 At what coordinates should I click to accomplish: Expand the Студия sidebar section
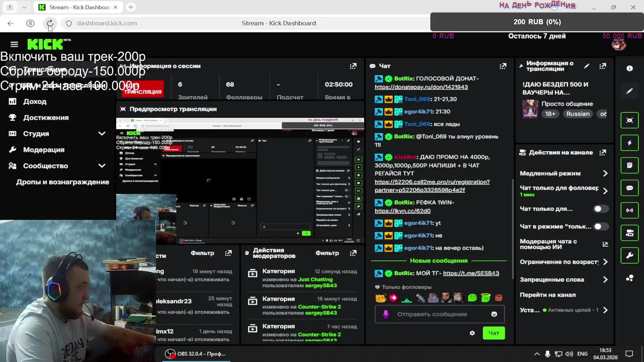(102, 134)
